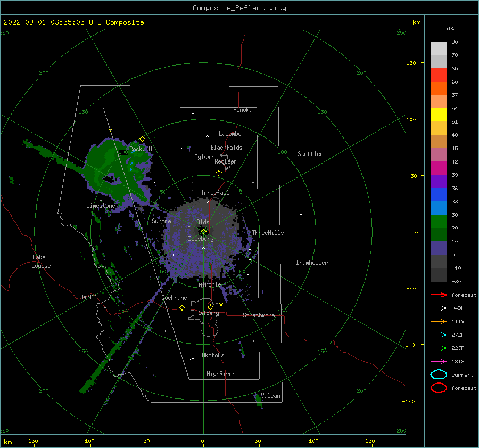Click the RedDeer city label
Viewport: 479px width, 448px height.
(x=226, y=161)
